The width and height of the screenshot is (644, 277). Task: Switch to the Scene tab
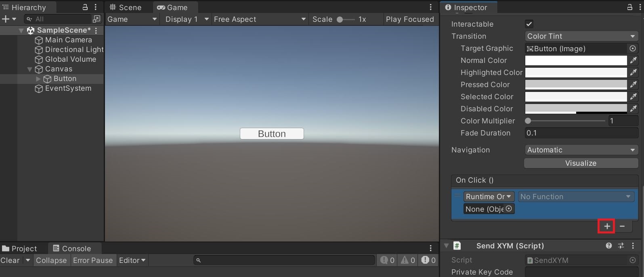pyautogui.click(x=126, y=7)
